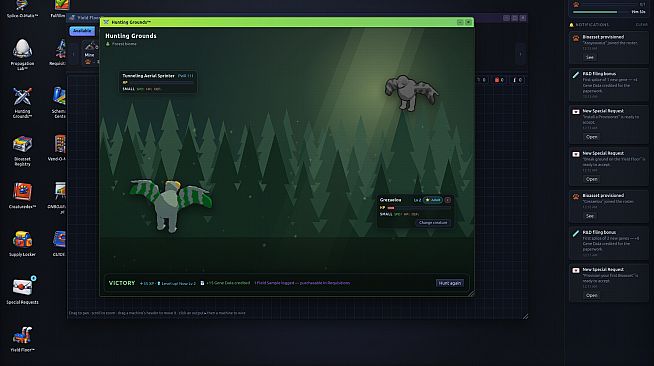Click the notifications bell icon
The width and height of the screenshot is (654, 366).
(x=571, y=25)
